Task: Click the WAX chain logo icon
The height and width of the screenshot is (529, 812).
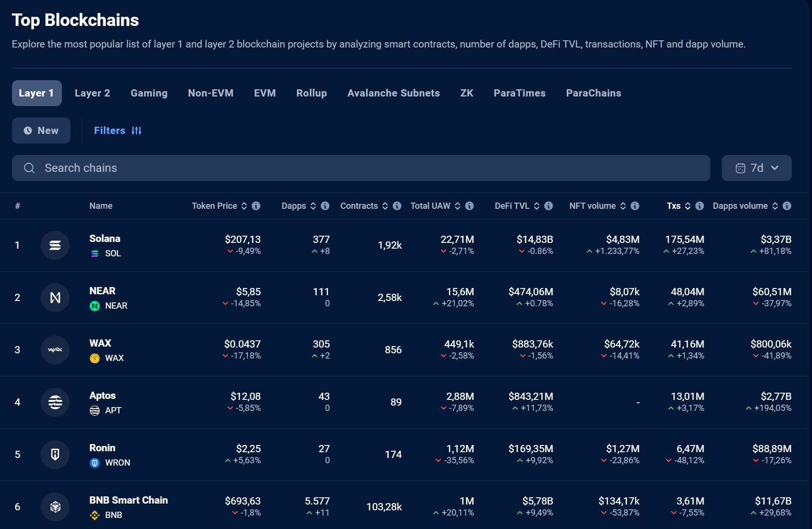Action: pos(55,350)
